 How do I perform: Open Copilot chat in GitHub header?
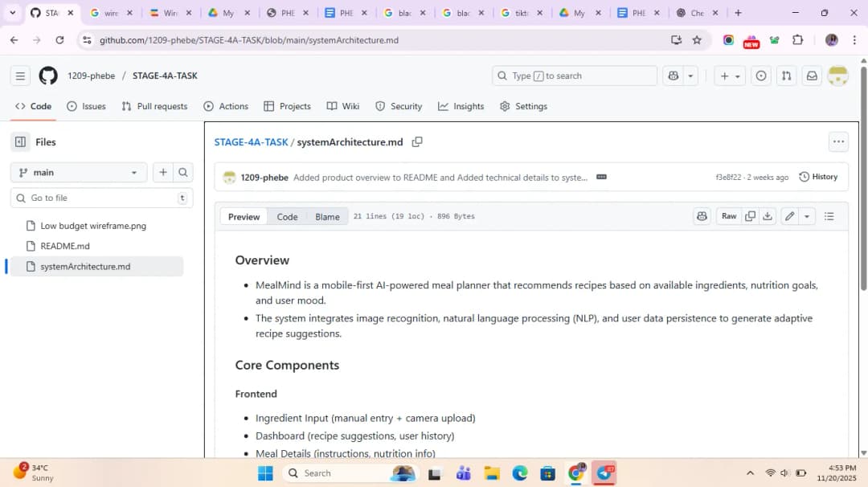674,76
